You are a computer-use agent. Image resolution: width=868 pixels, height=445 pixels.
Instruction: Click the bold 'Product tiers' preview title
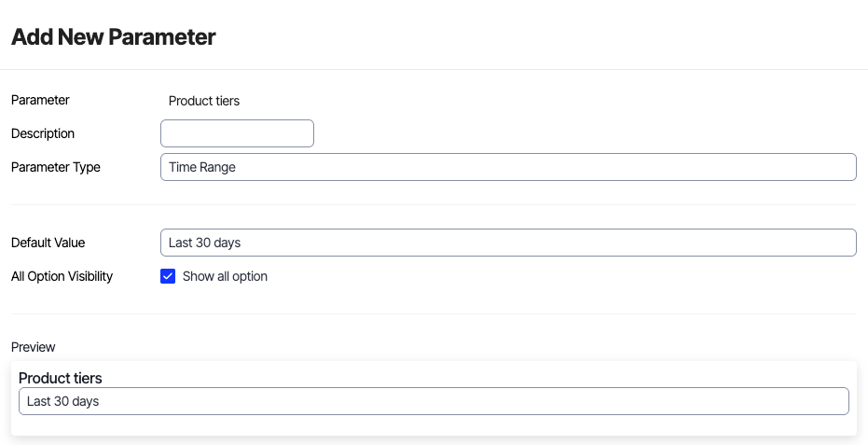pyautogui.click(x=61, y=378)
